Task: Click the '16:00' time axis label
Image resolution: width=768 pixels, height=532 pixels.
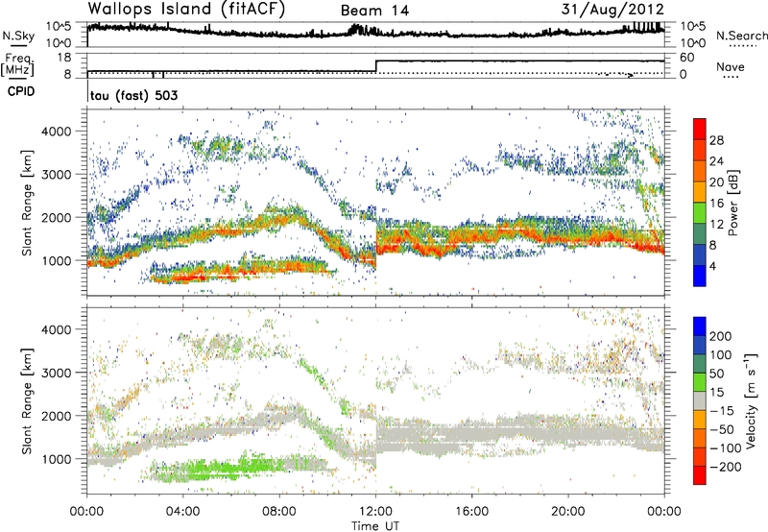Action: click(471, 512)
